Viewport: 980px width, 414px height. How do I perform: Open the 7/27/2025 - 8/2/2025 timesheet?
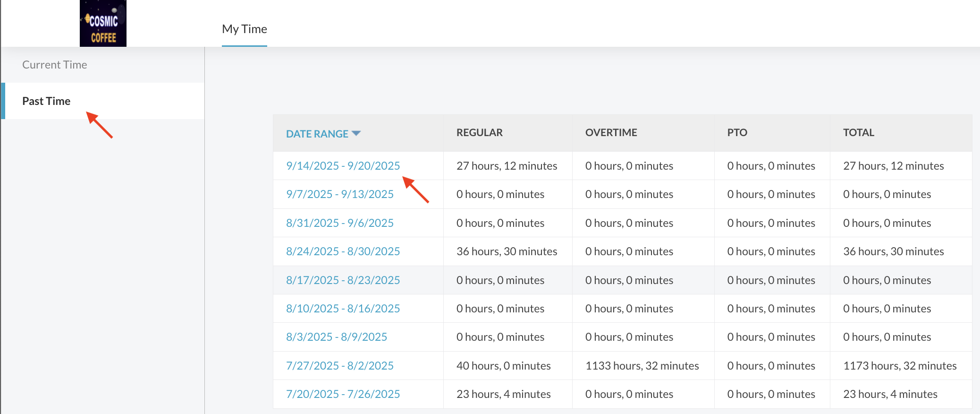point(339,366)
